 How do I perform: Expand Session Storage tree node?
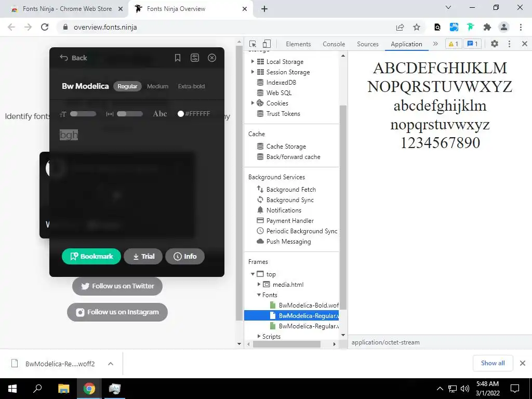(x=252, y=72)
